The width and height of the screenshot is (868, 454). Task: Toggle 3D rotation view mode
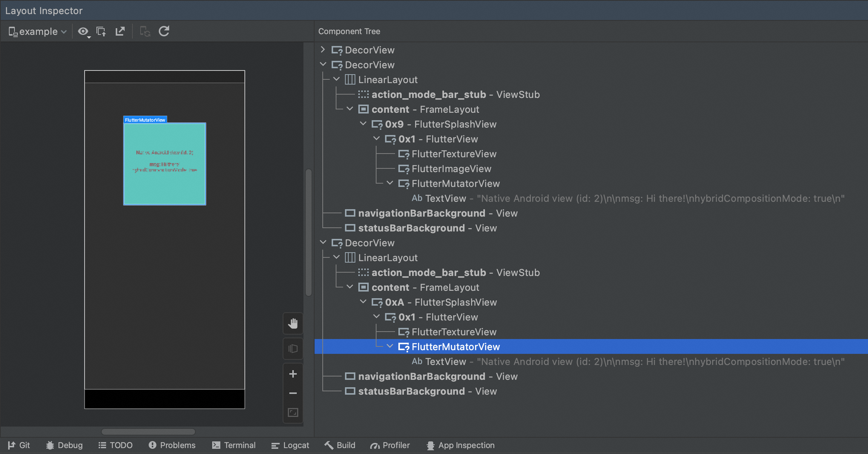pos(293,348)
